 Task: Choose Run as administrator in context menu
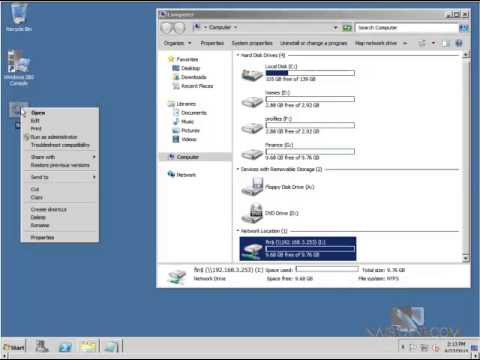[x=54, y=137]
